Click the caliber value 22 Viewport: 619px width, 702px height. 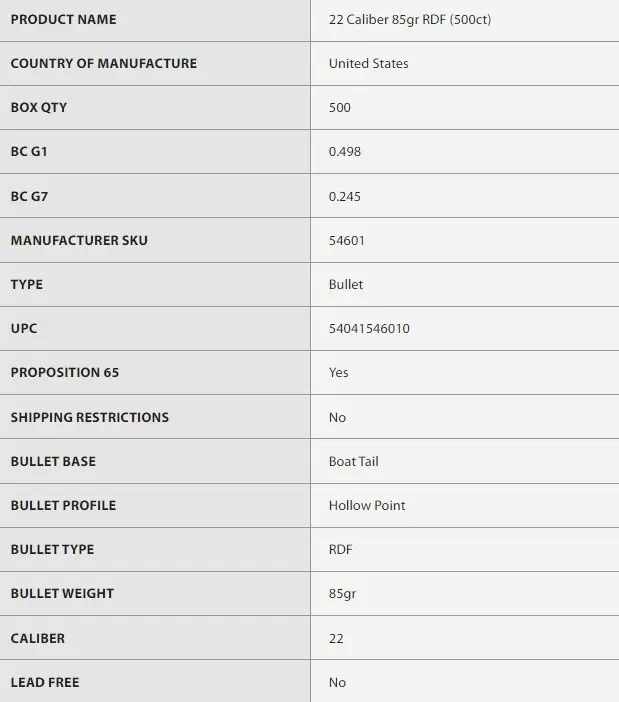tap(336, 638)
